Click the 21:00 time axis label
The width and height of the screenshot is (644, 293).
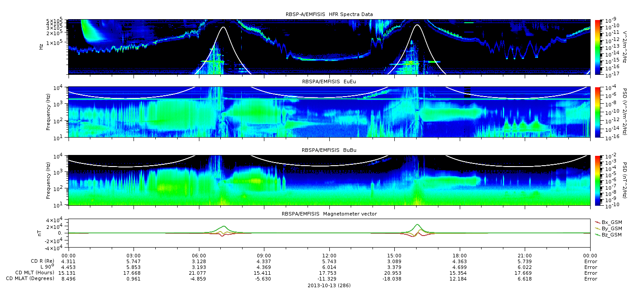click(x=525, y=256)
